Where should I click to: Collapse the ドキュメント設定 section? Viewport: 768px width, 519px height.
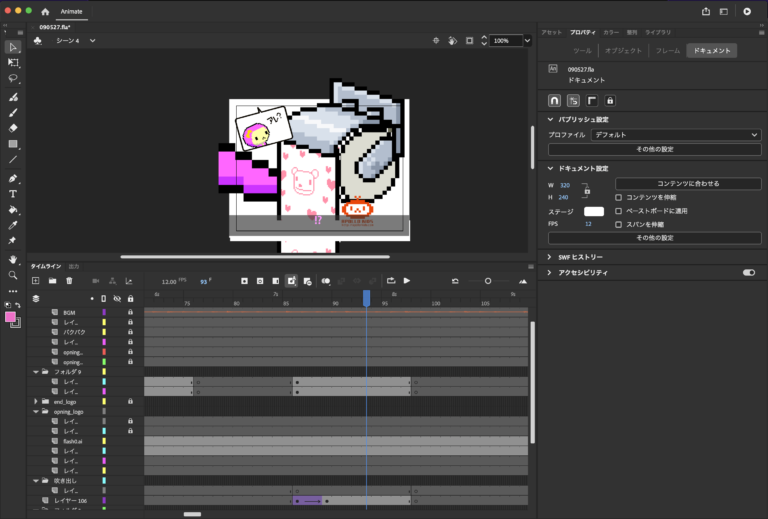click(x=551, y=168)
